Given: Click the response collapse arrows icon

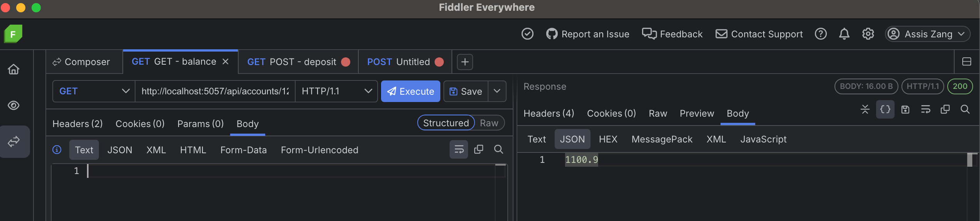Looking at the screenshot, I should (865, 109).
